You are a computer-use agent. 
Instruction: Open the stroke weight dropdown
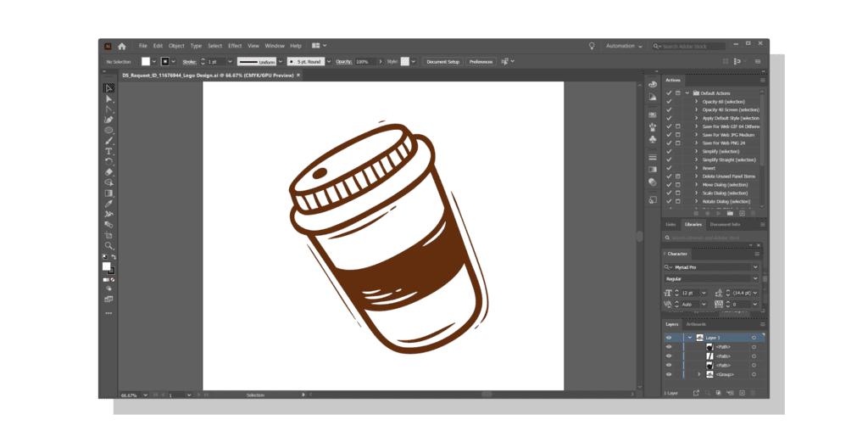pos(230,62)
